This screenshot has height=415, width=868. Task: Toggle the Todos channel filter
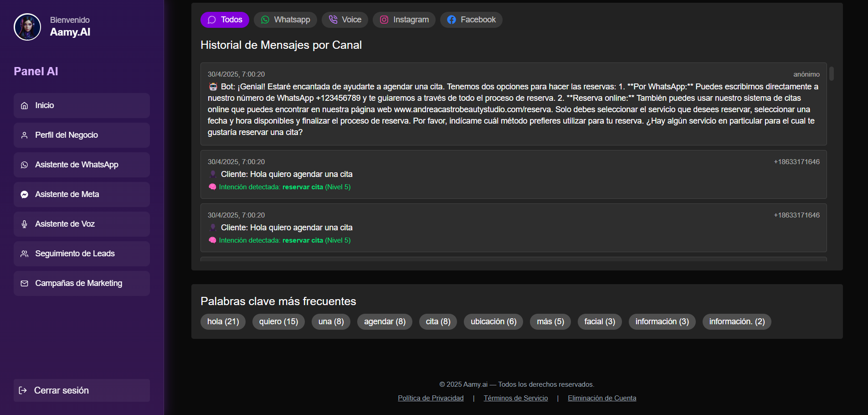point(225,20)
